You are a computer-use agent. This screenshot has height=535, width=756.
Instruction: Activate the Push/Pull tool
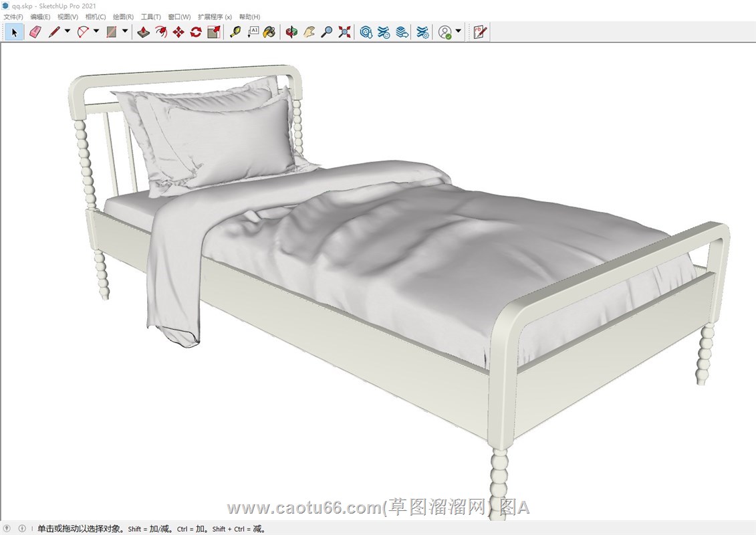143,31
